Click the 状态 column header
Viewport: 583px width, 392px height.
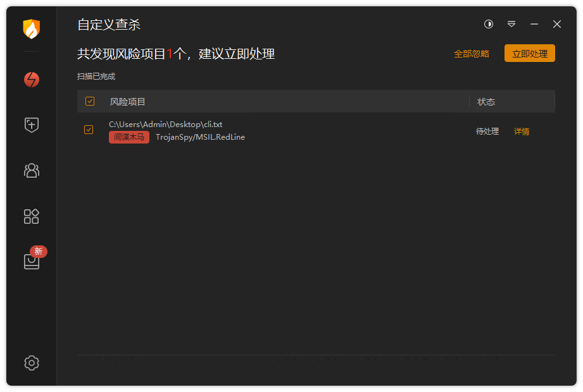(486, 101)
